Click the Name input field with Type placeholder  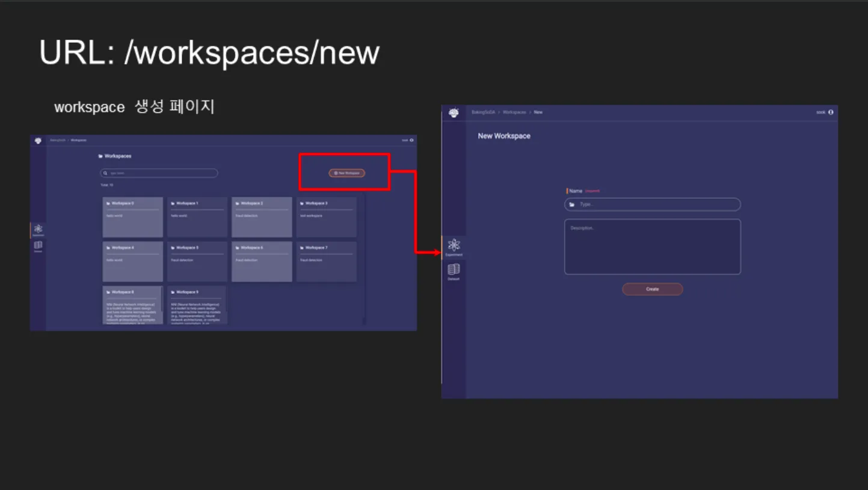[x=656, y=204]
